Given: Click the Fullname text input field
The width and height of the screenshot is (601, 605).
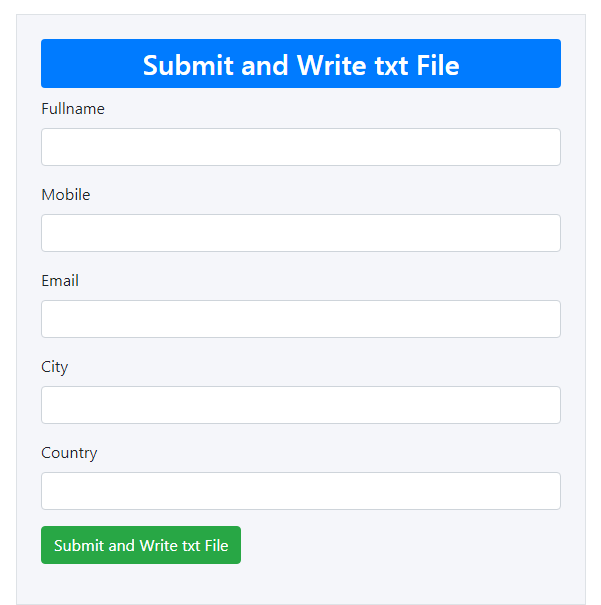Looking at the screenshot, I should (300, 147).
